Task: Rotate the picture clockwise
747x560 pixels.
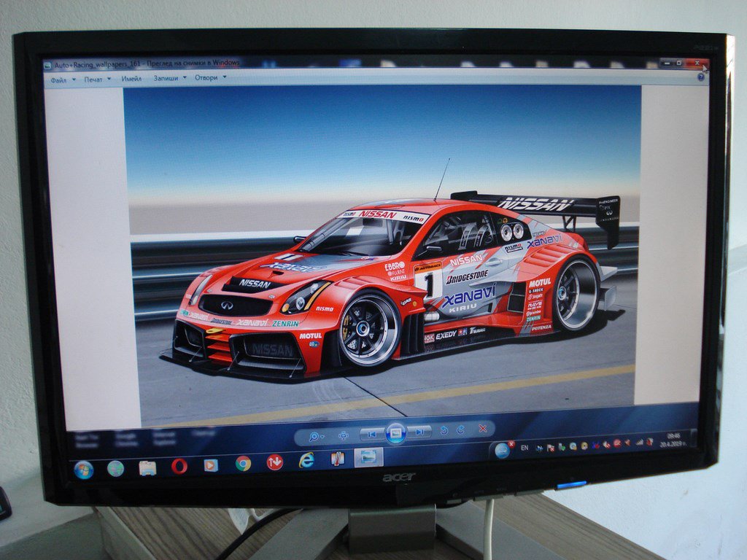Action: 461,429
